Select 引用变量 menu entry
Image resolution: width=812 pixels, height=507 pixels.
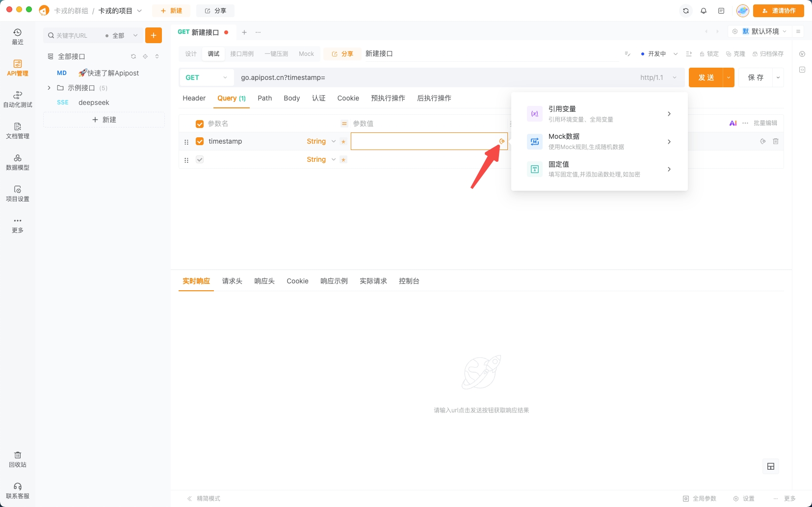(600, 114)
